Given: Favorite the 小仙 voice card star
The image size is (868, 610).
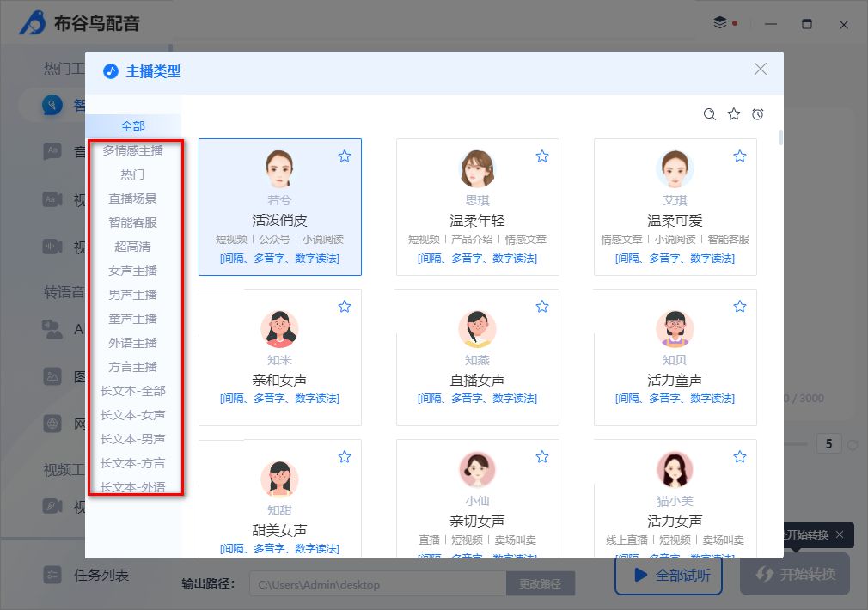Looking at the screenshot, I should [542, 457].
